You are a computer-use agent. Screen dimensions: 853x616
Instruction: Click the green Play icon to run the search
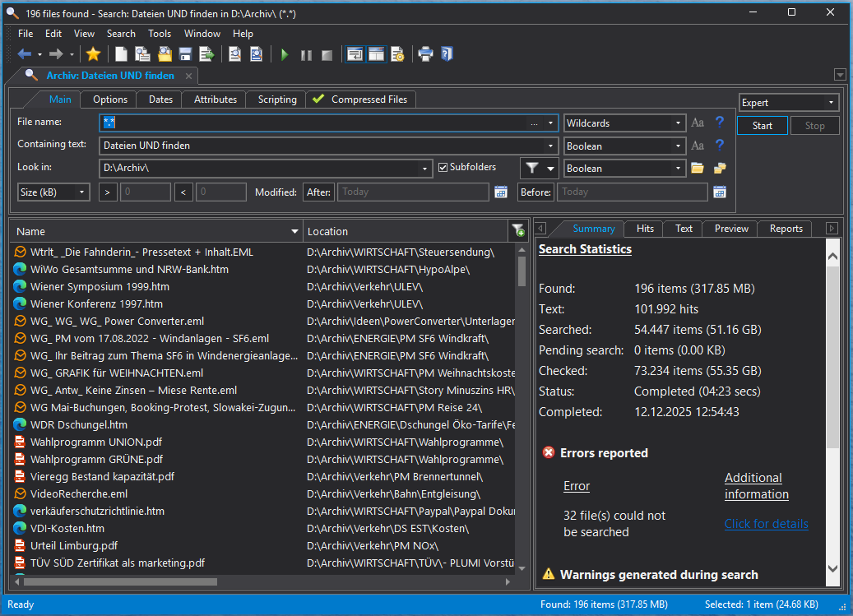[284, 53]
